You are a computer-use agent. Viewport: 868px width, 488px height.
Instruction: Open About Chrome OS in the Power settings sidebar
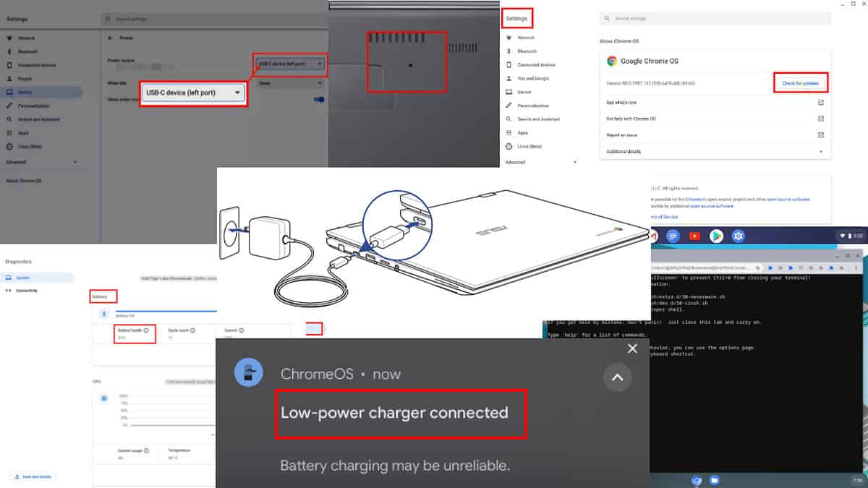click(x=24, y=180)
